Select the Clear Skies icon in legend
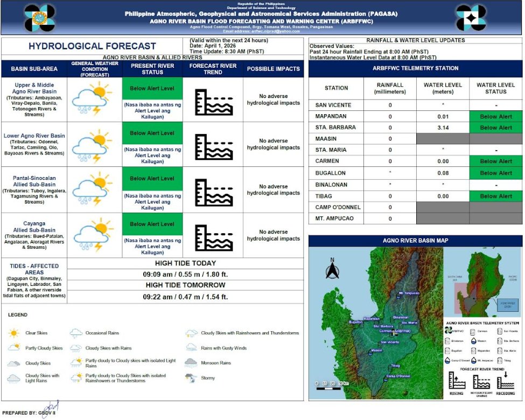 point(13,332)
